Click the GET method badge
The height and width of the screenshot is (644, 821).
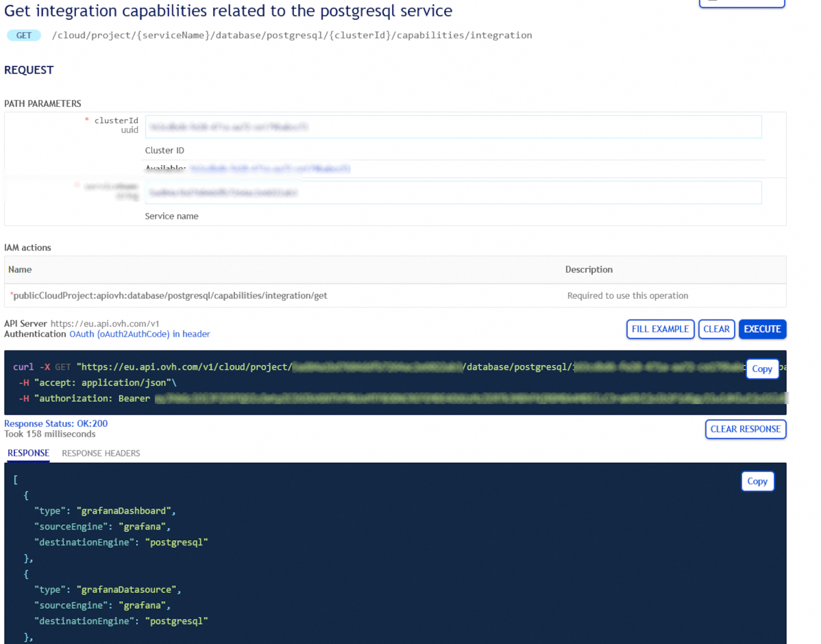(x=23, y=35)
